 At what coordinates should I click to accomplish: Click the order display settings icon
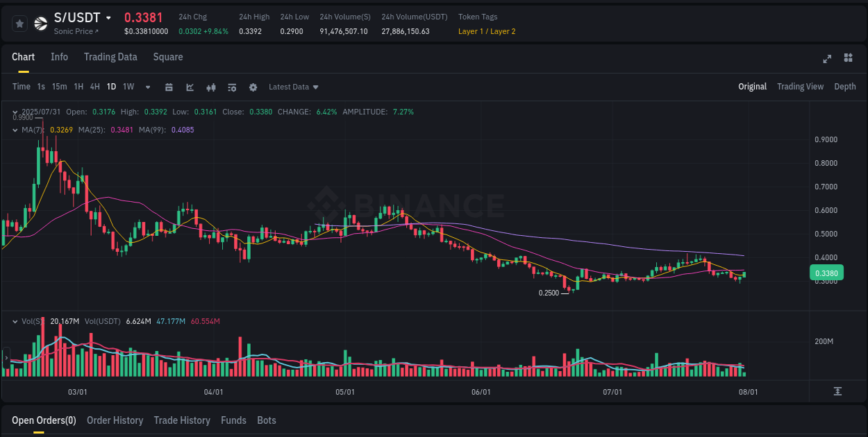coord(231,87)
